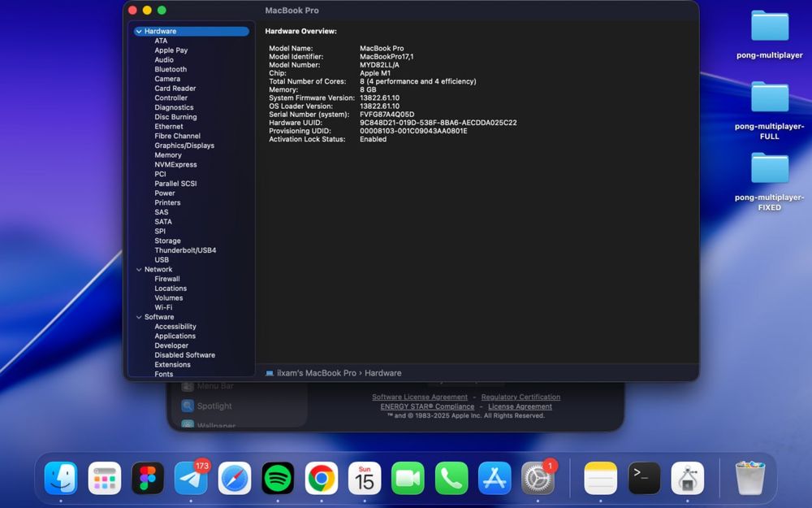The width and height of the screenshot is (812, 508).
Task: Open License Agreement link
Action: coord(520,407)
